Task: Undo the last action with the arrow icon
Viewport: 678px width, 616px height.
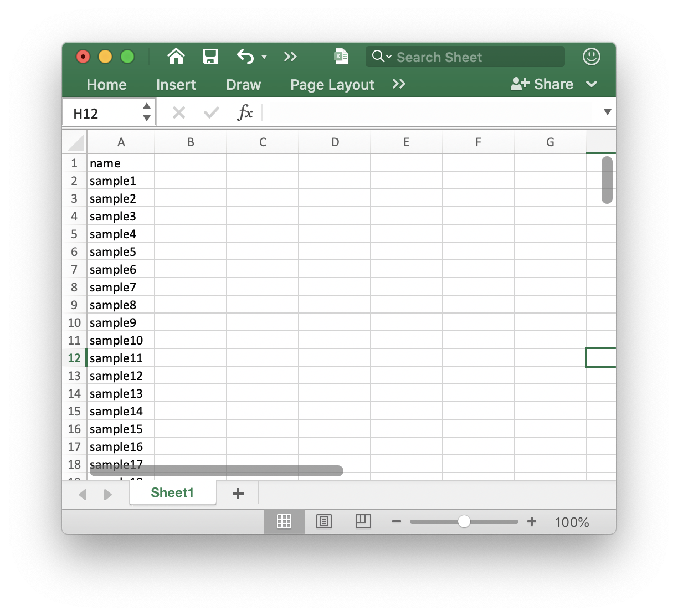Action: (245, 57)
